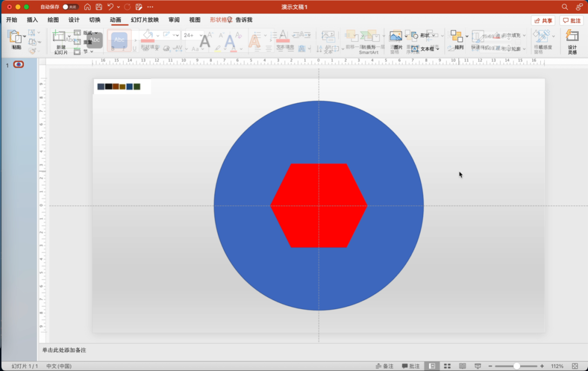Image resolution: width=588 pixels, height=371 pixels.
Task: Click the home icon in title bar
Action: (x=87, y=7)
